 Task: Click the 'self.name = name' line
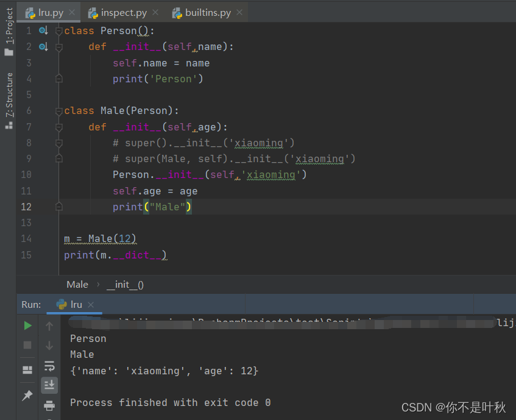point(161,63)
